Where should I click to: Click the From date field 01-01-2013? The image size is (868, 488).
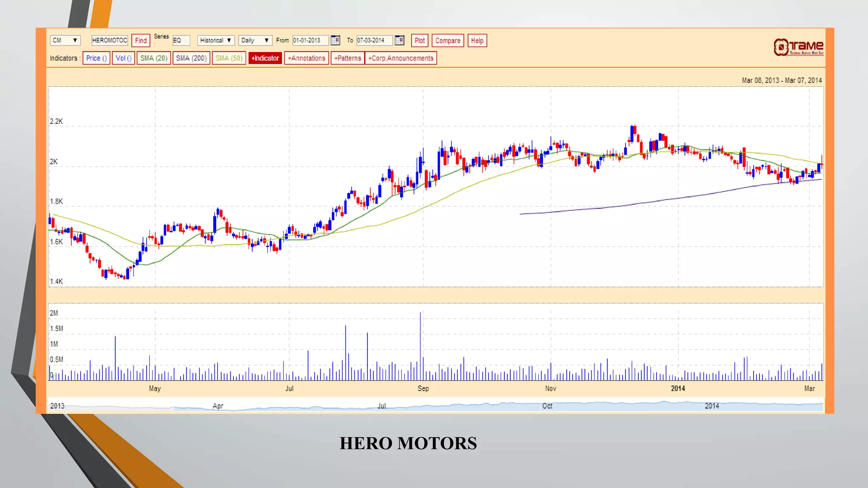pos(310,40)
